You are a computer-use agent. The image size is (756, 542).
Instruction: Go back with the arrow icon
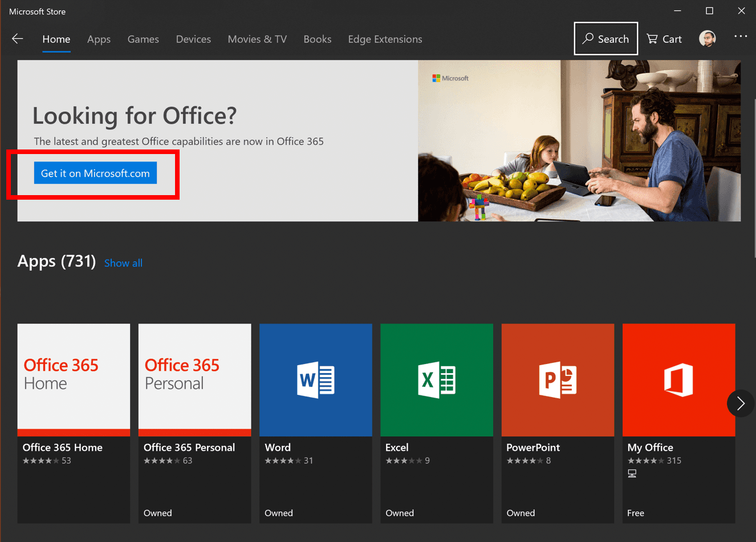18,39
